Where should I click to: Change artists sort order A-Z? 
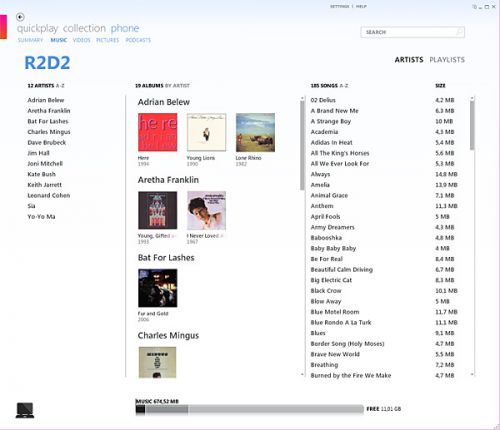pos(60,86)
